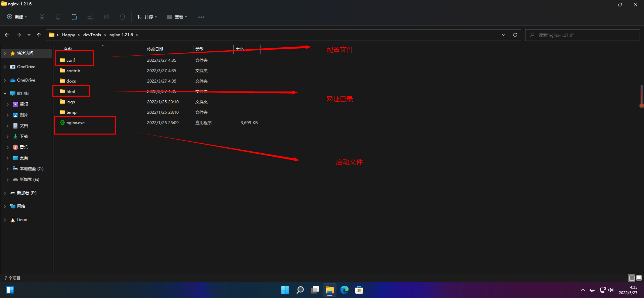Click the Copy icon in toolbar
Screen dimensions: 644x298
coord(58,17)
